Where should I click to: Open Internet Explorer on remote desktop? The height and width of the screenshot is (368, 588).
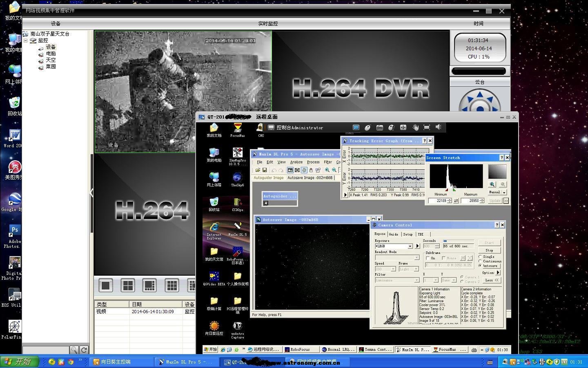pyautogui.click(x=214, y=231)
